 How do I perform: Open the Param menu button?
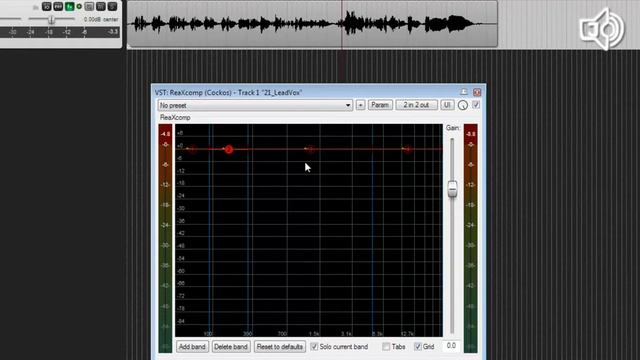point(380,105)
